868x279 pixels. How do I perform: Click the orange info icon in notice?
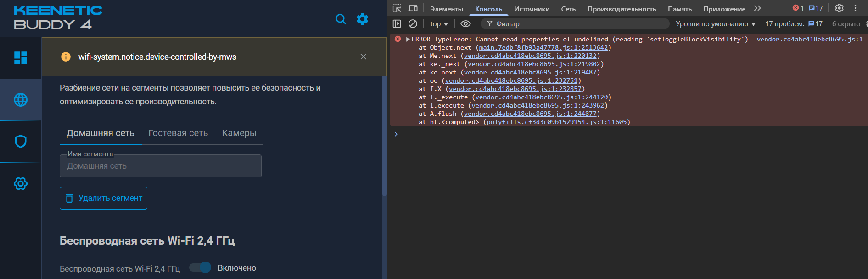tap(66, 57)
